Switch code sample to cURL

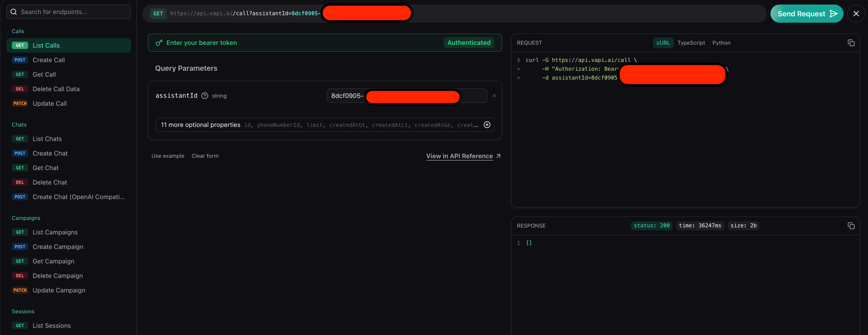663,43
